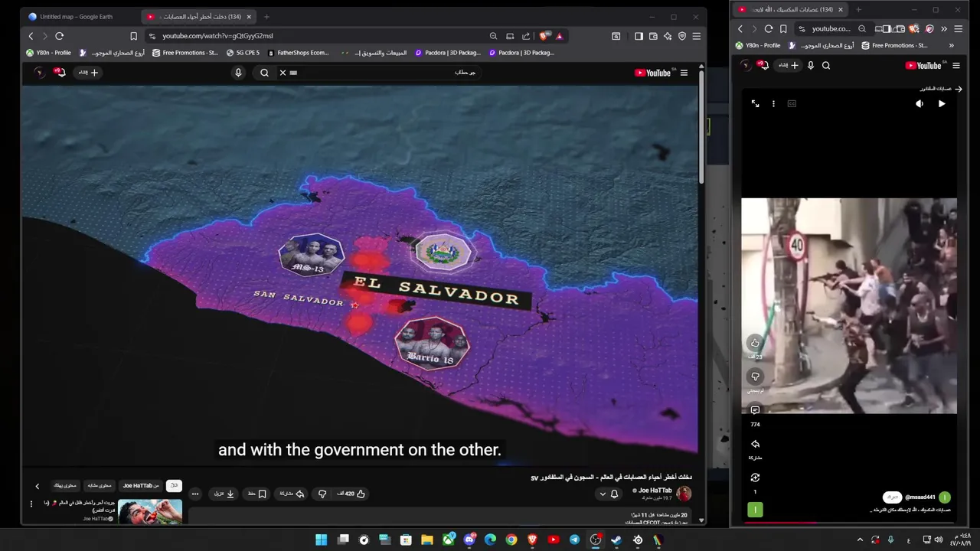Image resolution: width=980 pixels, height=551 pixels.
Task: Click the voice search microphone in the left window
Action: [238, 73]
